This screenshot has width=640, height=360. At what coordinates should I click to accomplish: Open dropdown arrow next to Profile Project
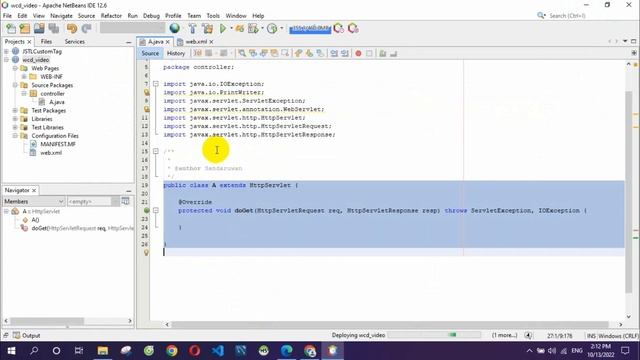tap(262, 29)
